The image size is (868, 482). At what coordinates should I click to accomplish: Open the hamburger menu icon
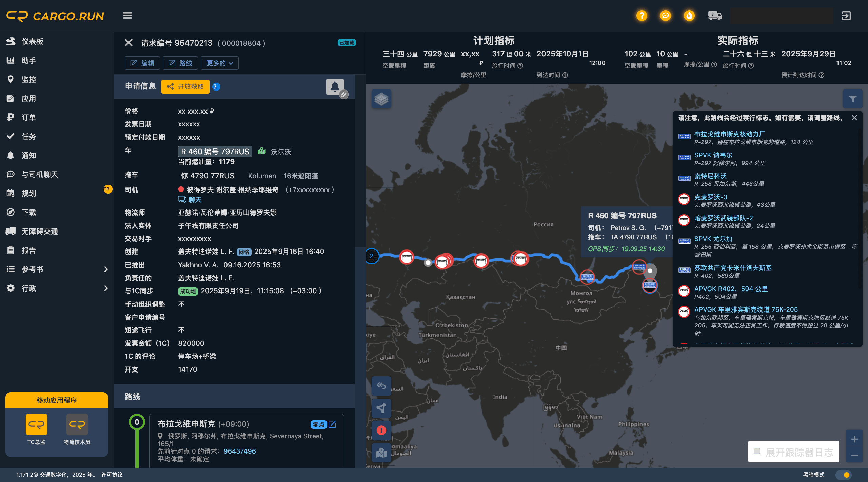coord(127,16)
